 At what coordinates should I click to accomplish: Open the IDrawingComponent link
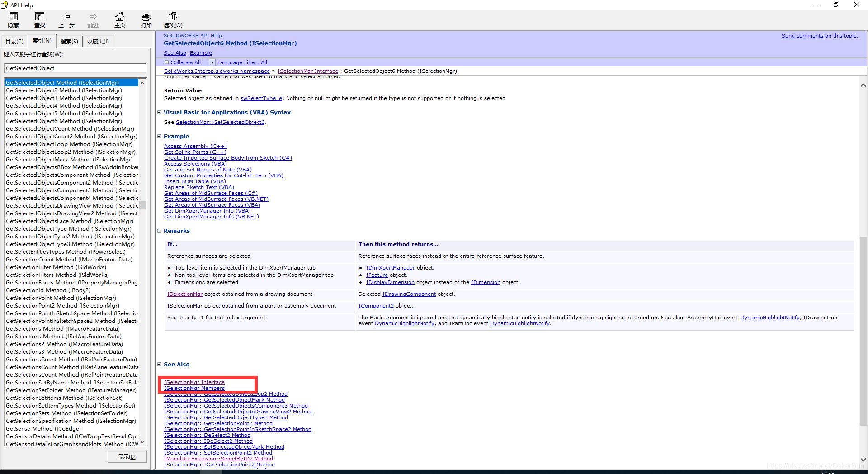(409, 294)
